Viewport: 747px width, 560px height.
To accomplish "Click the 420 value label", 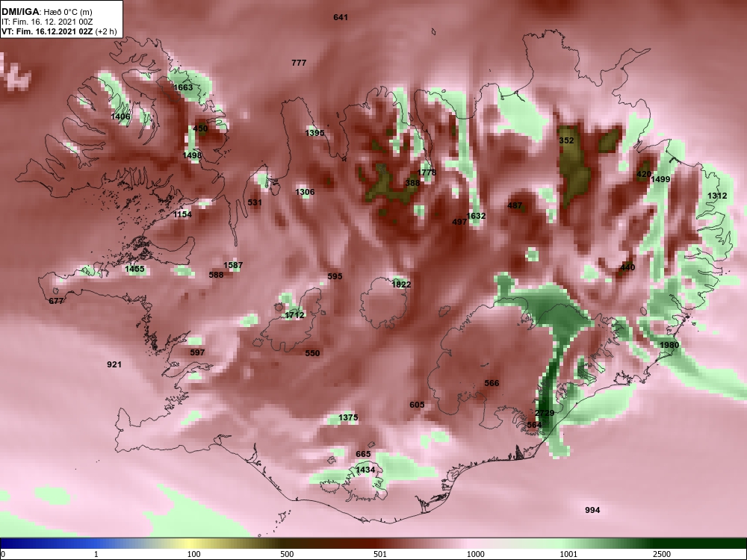I will click(644, 174).
